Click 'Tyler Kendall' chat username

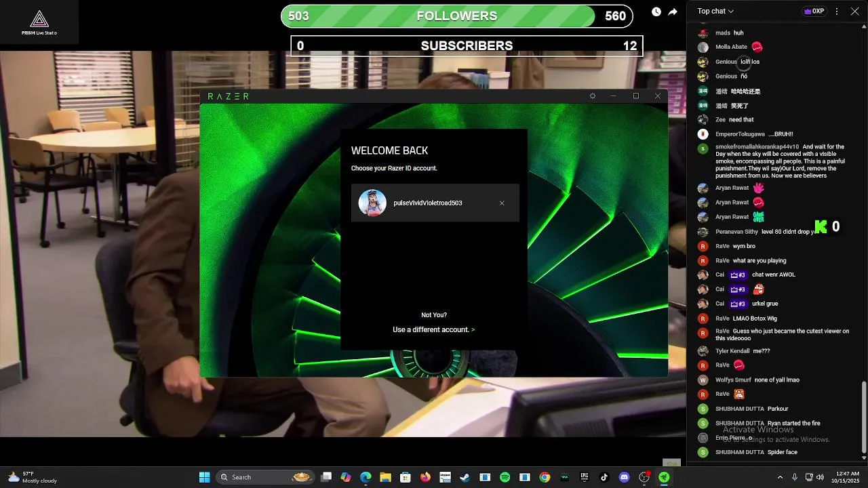point(732,351)
